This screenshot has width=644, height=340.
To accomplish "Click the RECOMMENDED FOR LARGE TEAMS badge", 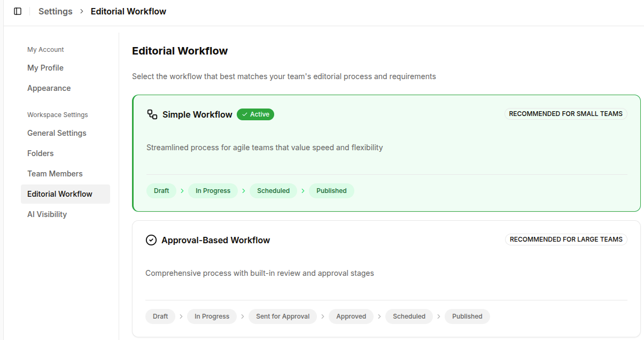I will 566,239.
